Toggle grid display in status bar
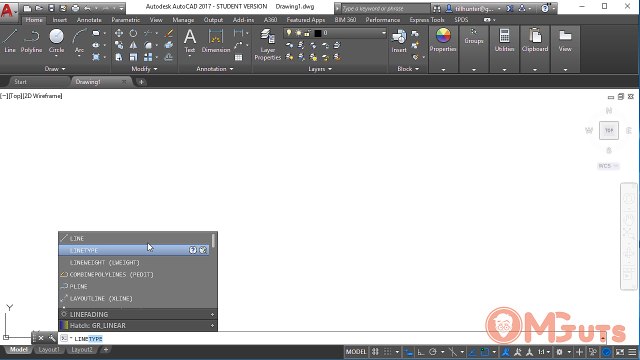 (375, 352)
